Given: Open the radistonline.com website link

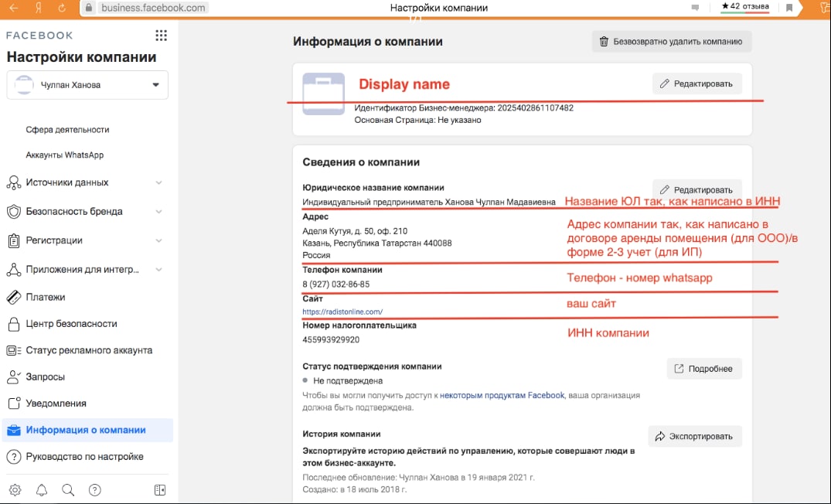Looking at the screenshot, I should click(342, 312).
